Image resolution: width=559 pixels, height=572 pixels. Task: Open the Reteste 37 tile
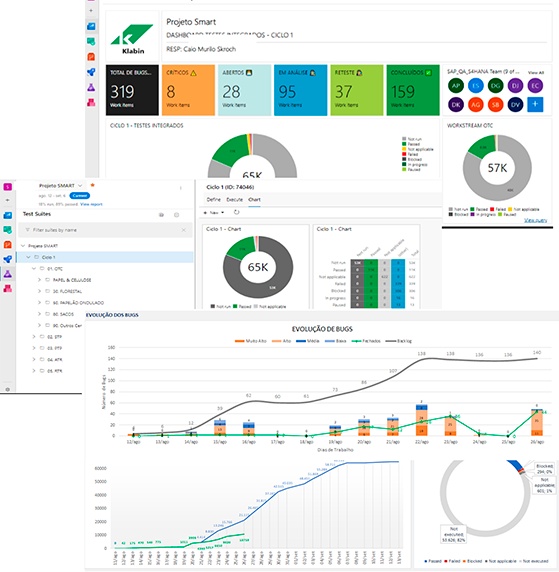(x=357, y=90)
